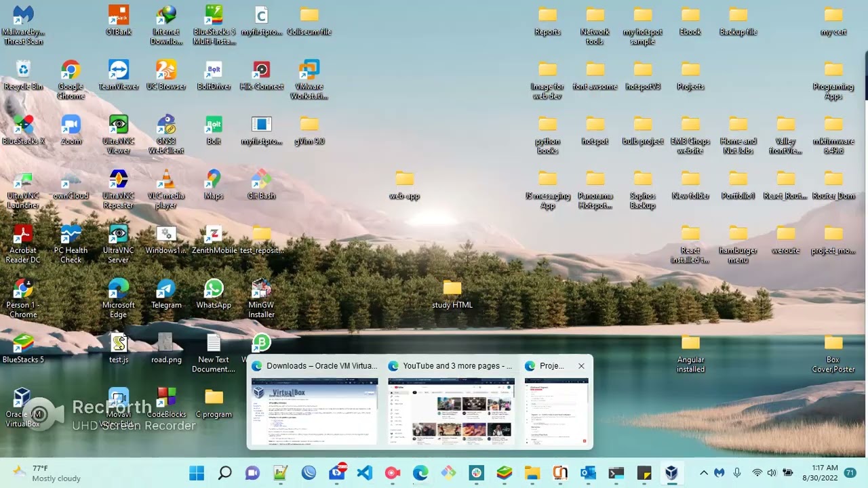Viewport: 868px width, 488px height.
Task: Select the Ebook folder
Action: pyautogui.click(x=690, y=20)
